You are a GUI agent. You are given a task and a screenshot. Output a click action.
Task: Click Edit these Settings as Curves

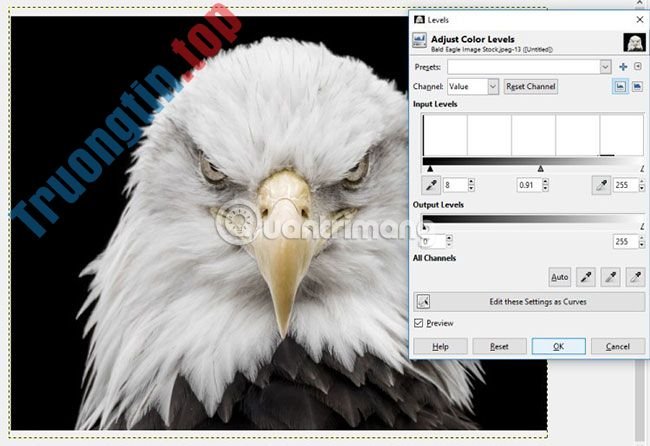[538, 302]
